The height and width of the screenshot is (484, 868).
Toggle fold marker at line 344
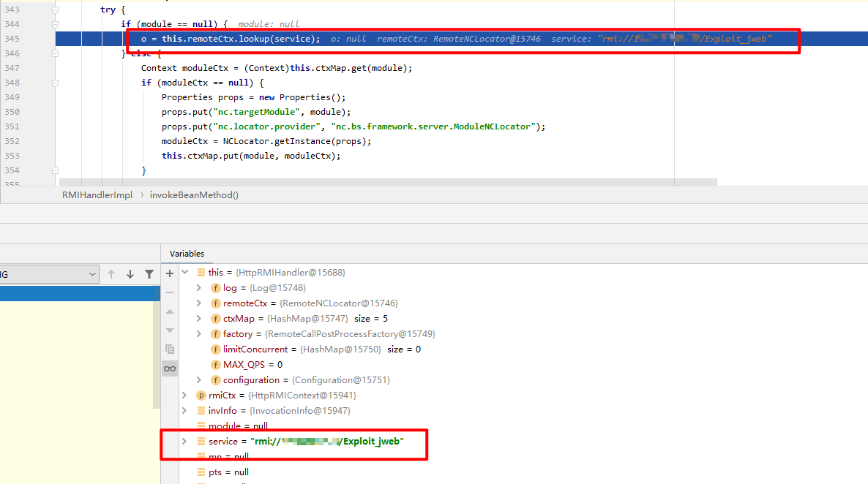click(56, 24)
